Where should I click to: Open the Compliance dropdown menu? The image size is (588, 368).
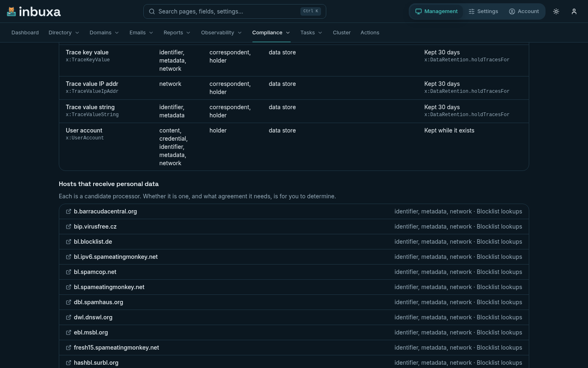tap(271, 33)
